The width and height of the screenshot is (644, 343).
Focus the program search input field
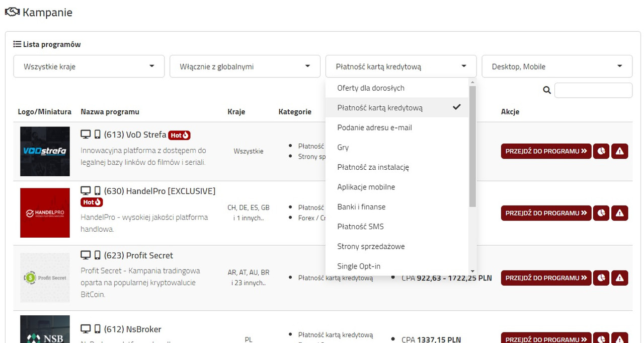point(593,90)
